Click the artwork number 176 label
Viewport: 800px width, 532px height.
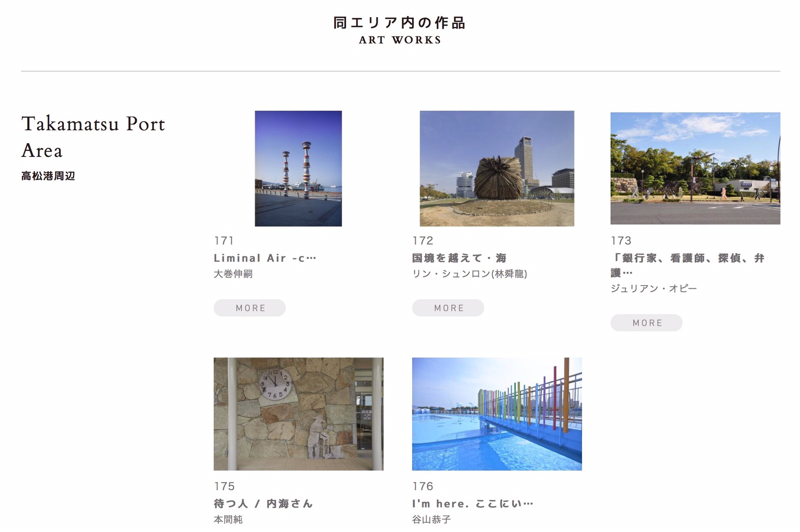pyautogui.click(x=422, y=486)
